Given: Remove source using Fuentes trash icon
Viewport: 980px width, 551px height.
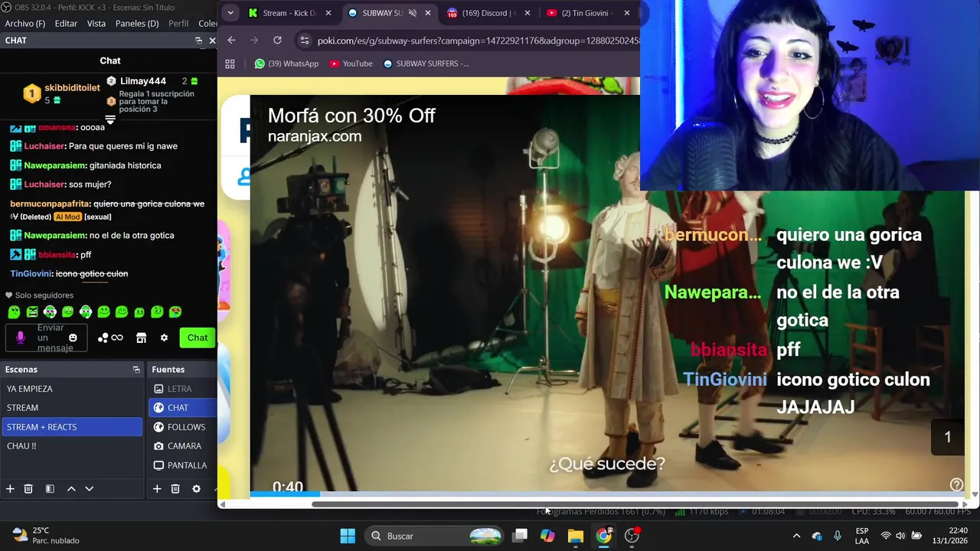Looking at the screenshot, I should [x=175, y=489].
